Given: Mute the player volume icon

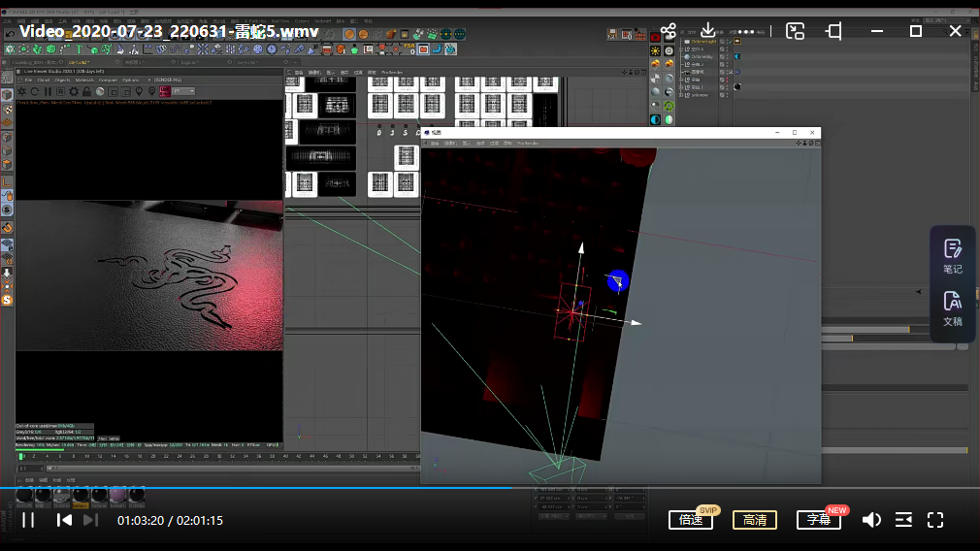Looking at the screenshot, I should click(x=871, y=520).
